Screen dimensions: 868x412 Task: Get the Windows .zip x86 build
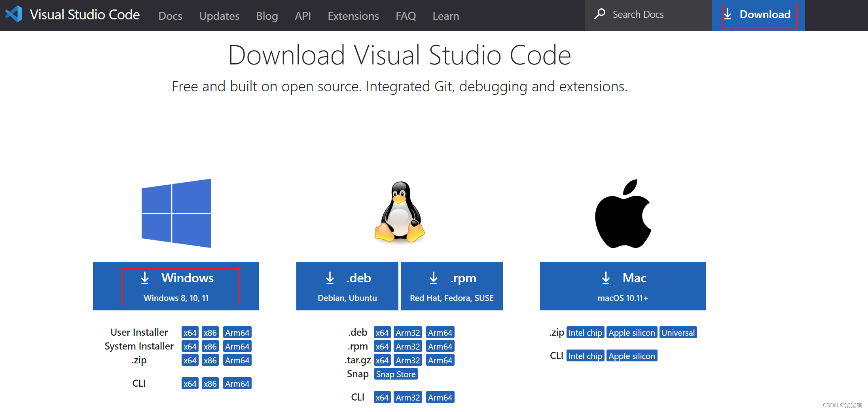210,360
